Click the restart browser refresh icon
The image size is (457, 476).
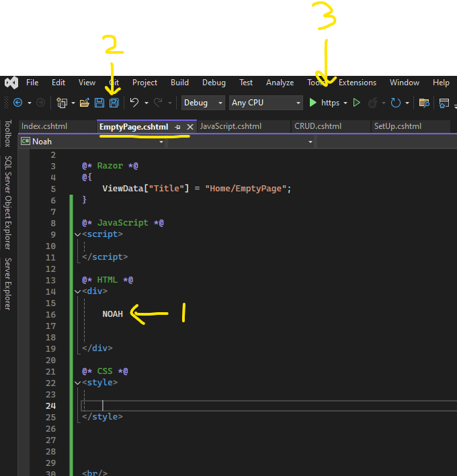396,103
